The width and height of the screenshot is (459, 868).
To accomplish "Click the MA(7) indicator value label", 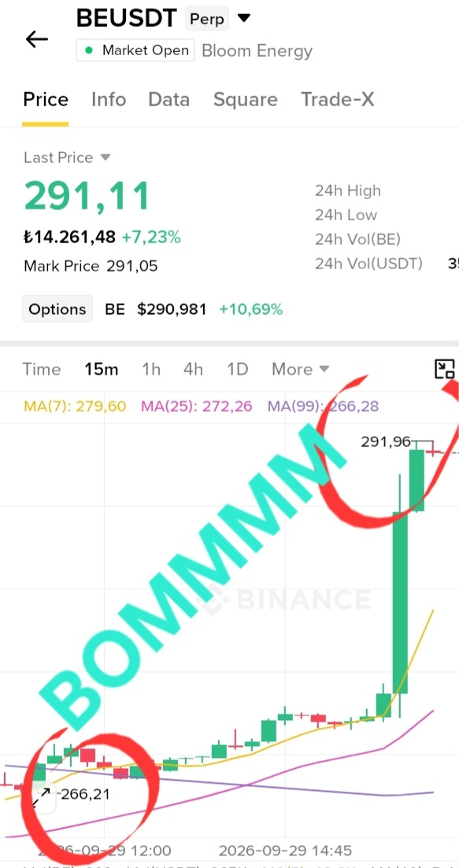I will point(75,406).
